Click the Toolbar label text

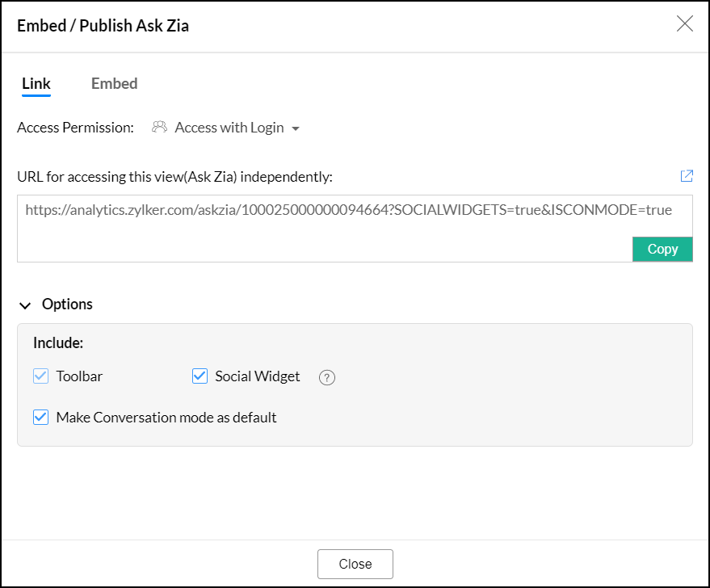[x=79, y=376]
